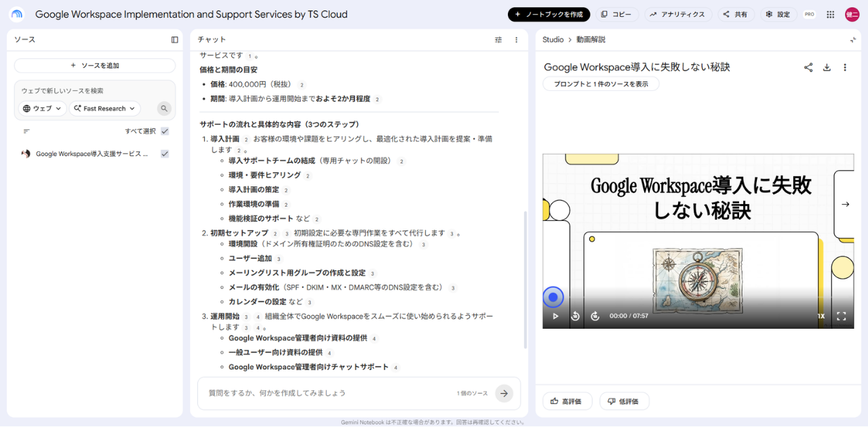This screenshot has height=427, width=868.
Task: Collapse the ソース panel
Action: pos(174,40)
